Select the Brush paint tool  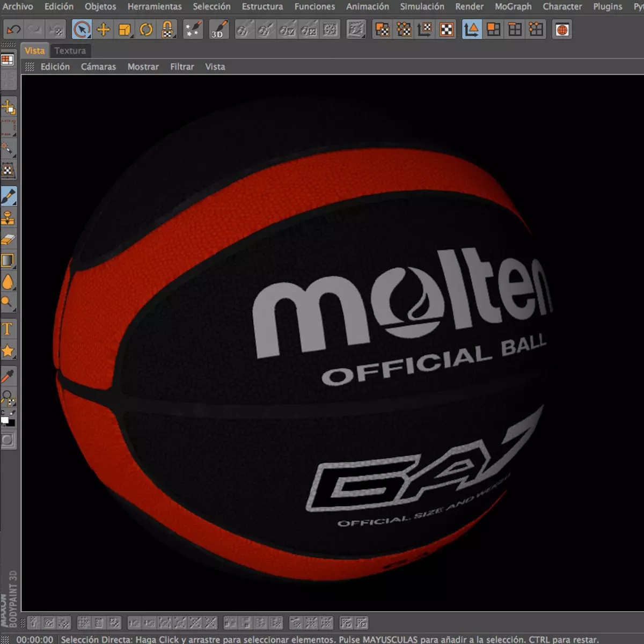8,196
